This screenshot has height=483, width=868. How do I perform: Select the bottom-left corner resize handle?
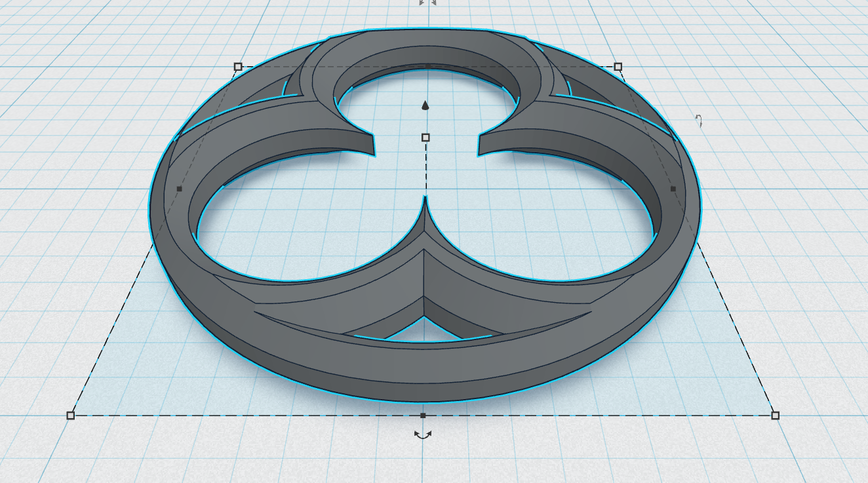[x=71, y=415]
